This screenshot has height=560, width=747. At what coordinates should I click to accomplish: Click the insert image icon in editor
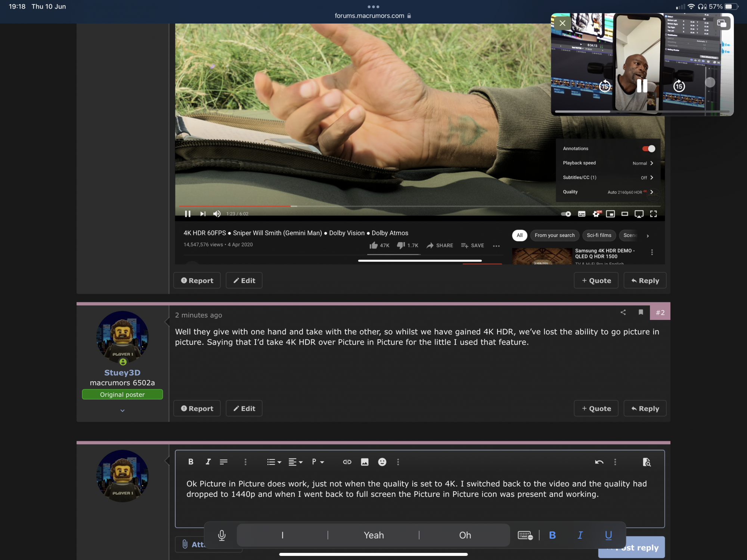point(365,462)
